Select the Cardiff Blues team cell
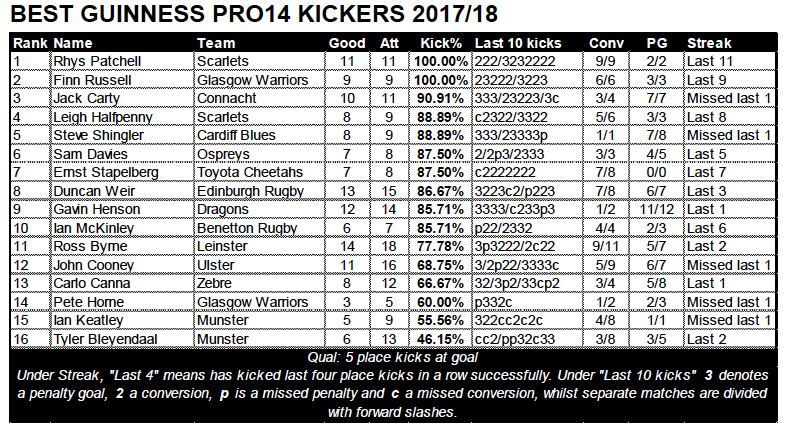787x429 pixels. (x=259, y=135)
